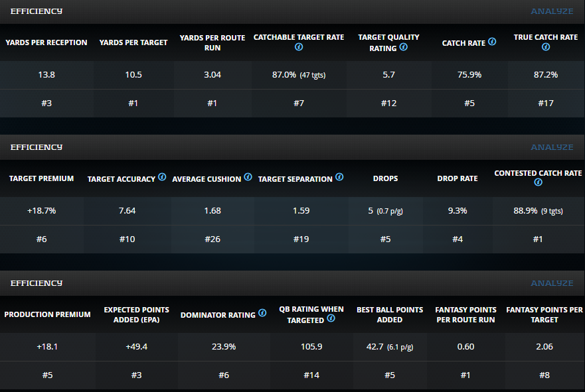Click the Target Separation info icon

339,177
